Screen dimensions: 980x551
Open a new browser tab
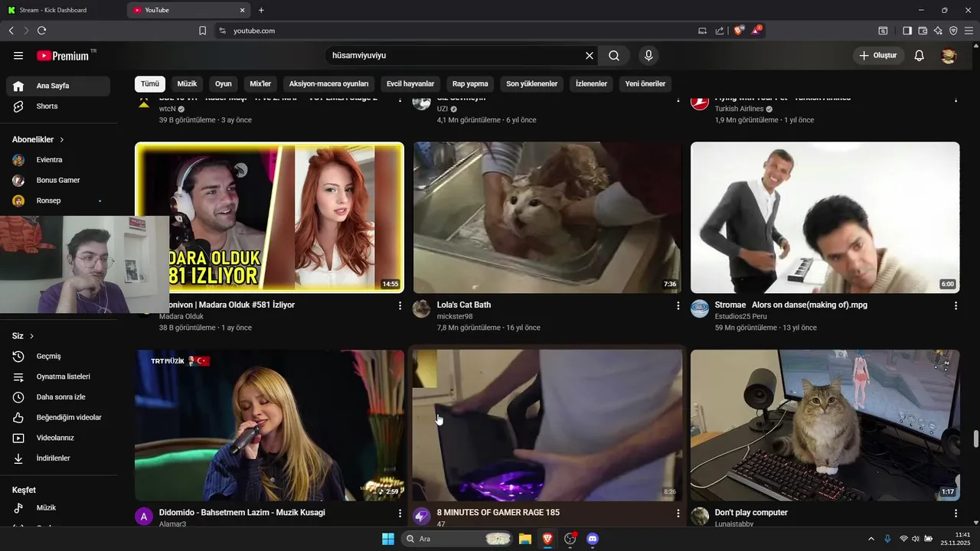point(261,10)
